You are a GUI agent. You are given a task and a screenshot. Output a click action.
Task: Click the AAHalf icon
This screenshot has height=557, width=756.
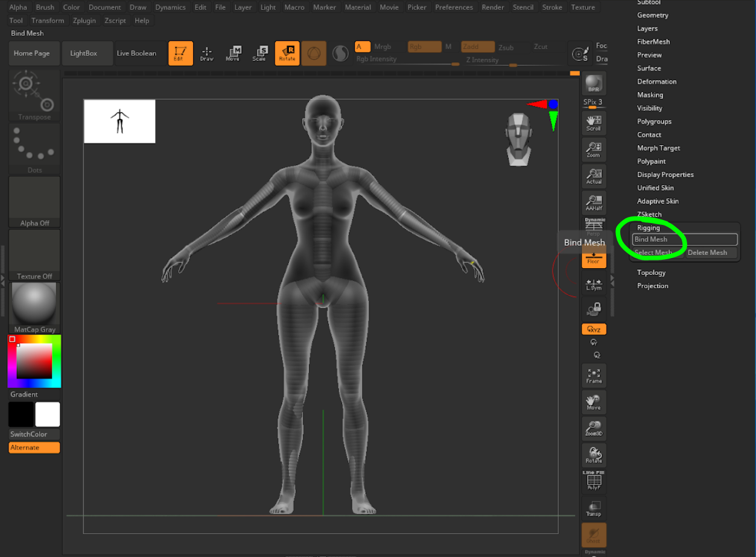point(594,203)
